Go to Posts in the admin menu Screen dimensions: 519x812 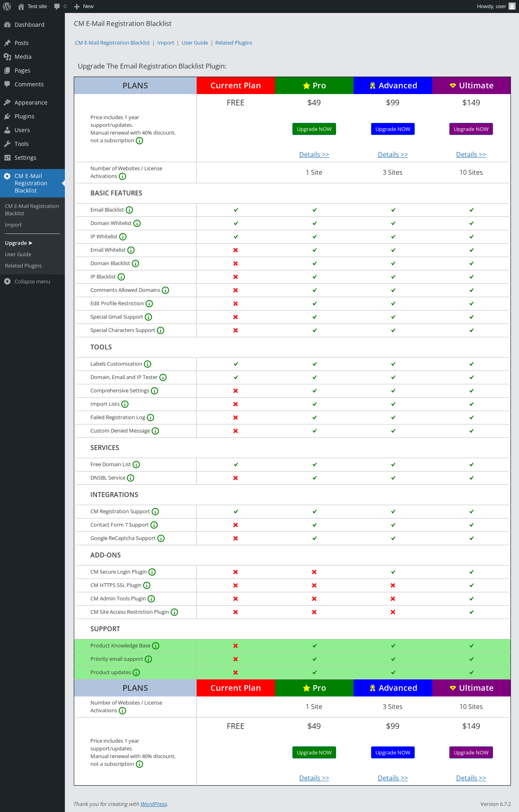click(x=32, y=43)
